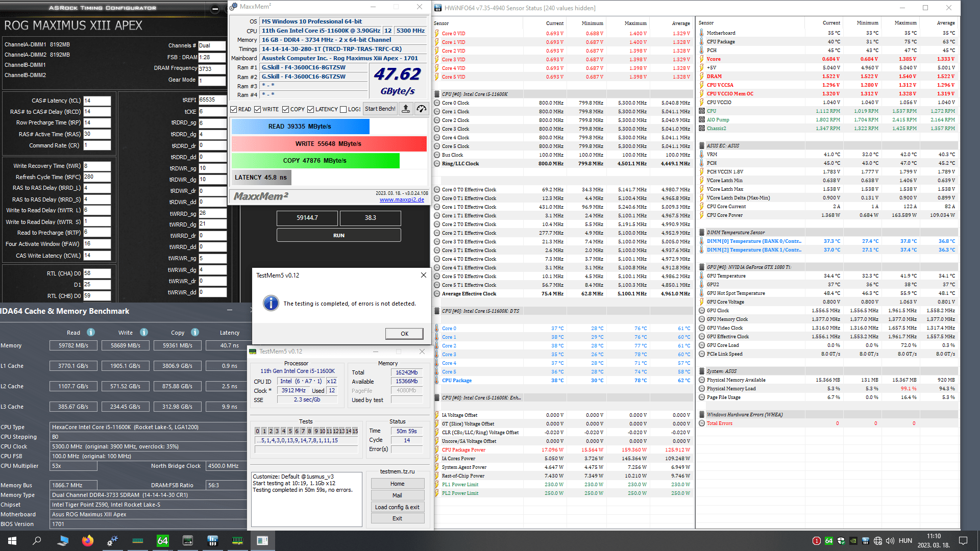Screen dimensions: 980x551
Task: Click READ 39335 MByte/s result bar
Action: point(300,127)
